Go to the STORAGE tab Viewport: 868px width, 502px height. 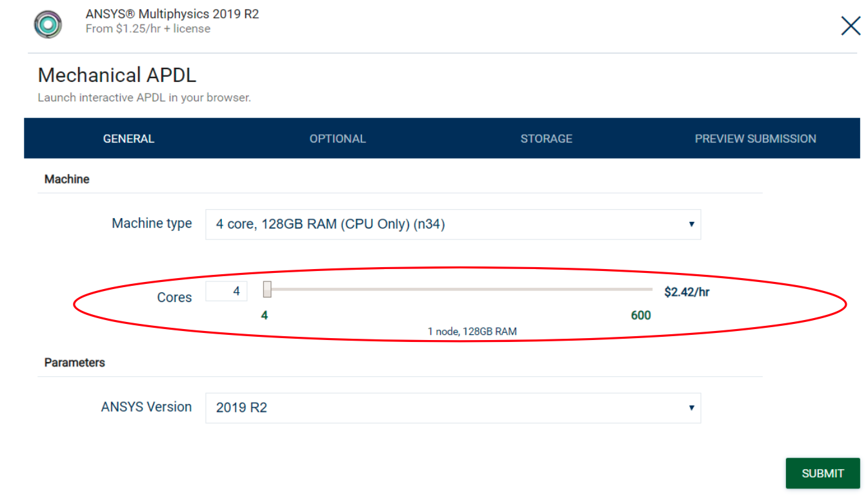(547, 139)
